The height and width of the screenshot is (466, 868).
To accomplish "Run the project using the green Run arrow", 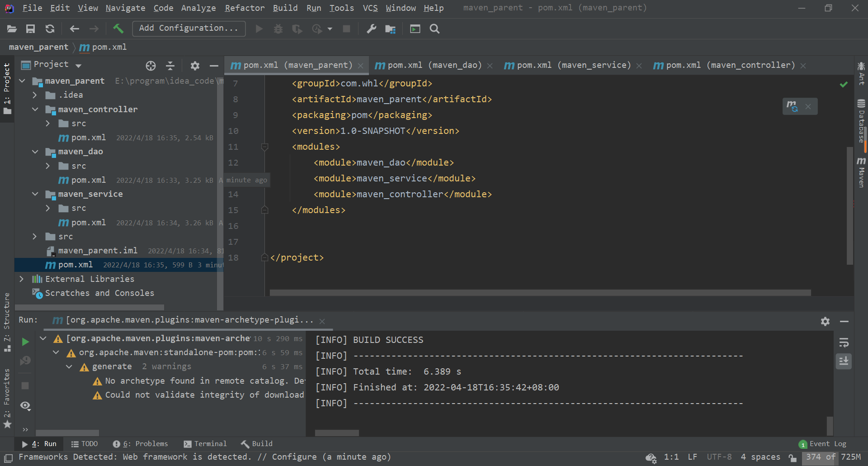I will (259, 29).
